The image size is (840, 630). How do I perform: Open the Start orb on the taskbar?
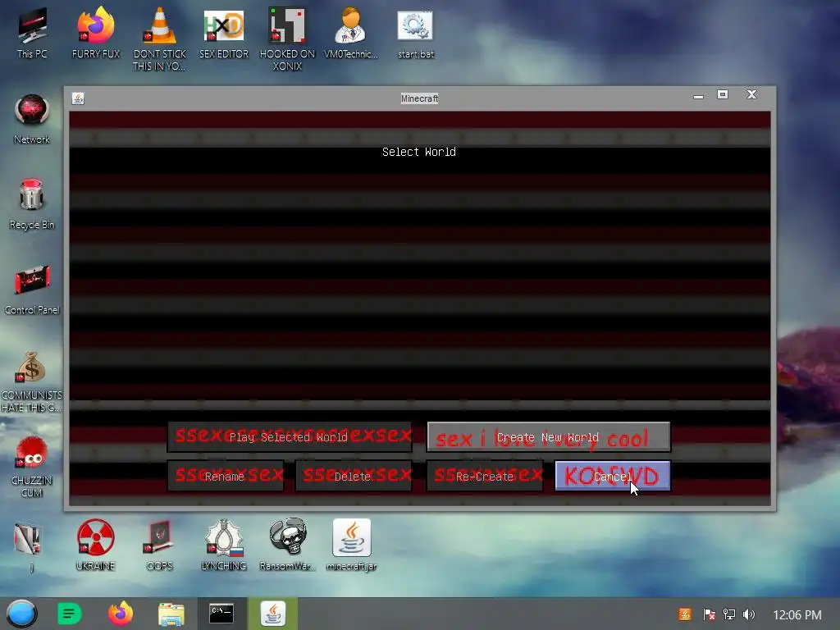tap(21, 614)
